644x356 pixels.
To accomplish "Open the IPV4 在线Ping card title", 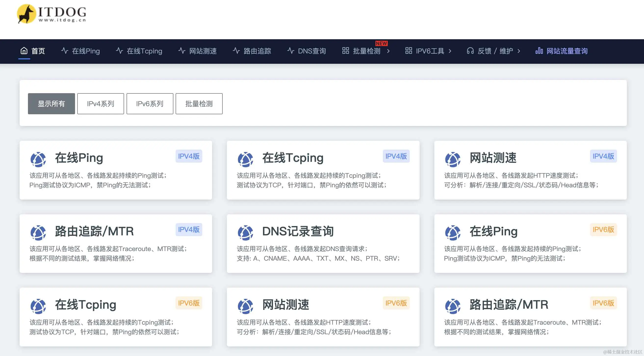I will click(x=79, y=158).
